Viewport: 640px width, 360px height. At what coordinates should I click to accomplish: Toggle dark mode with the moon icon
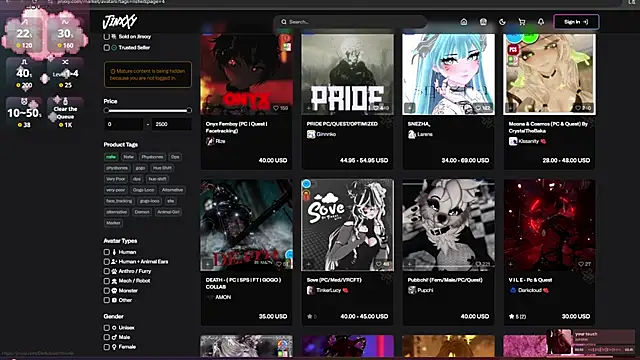coord(502,22)
